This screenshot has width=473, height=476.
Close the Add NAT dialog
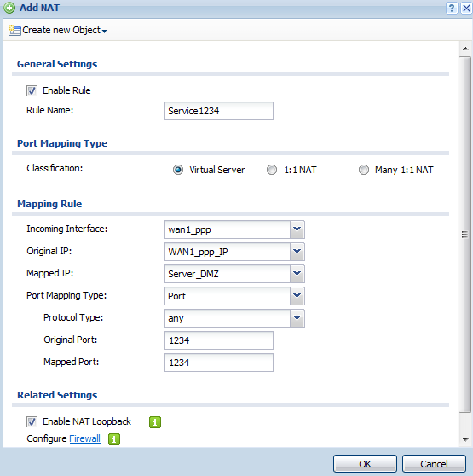coord(466,8)
